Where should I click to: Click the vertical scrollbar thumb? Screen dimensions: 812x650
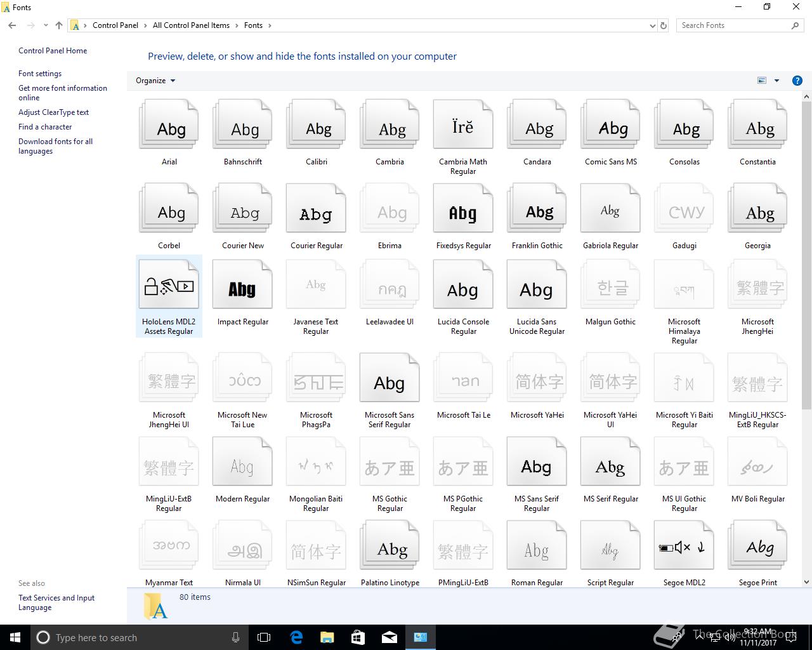pos(806,256)
